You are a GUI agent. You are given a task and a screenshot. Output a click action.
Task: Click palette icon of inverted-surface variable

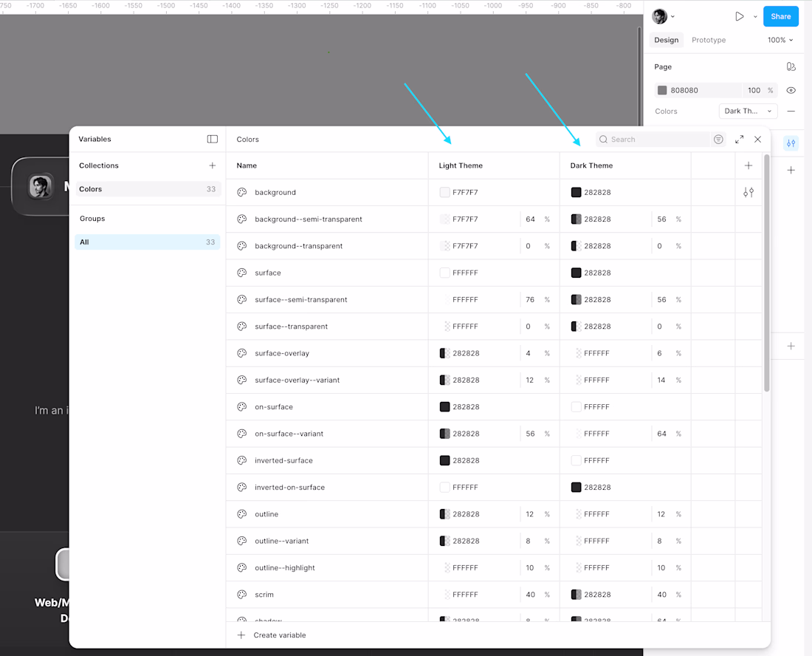click(x=242, y=460)
